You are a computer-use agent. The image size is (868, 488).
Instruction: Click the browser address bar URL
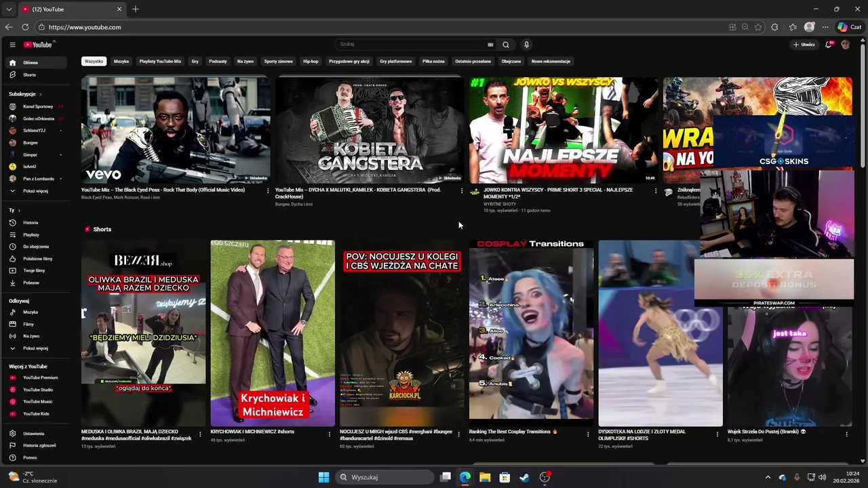tap(85, 27)
